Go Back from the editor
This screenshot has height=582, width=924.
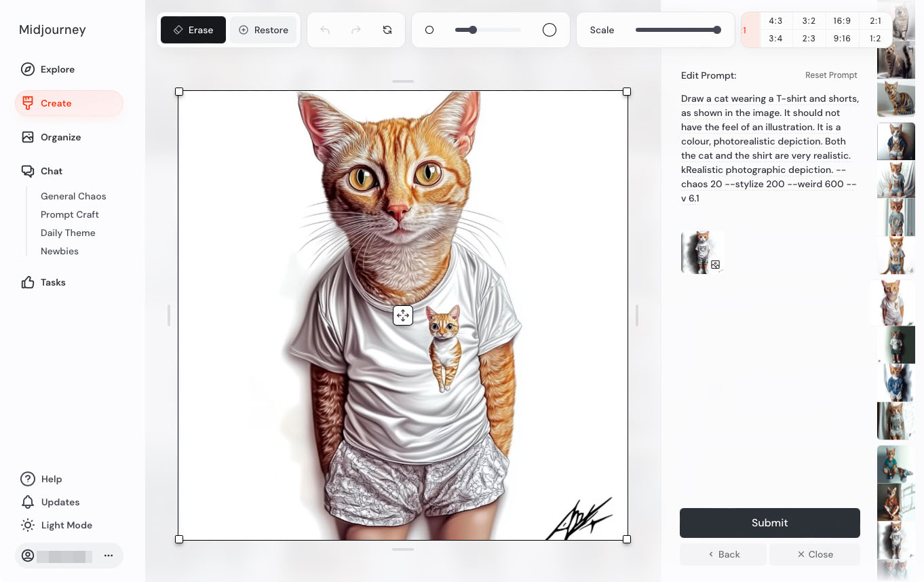[723, 554]
